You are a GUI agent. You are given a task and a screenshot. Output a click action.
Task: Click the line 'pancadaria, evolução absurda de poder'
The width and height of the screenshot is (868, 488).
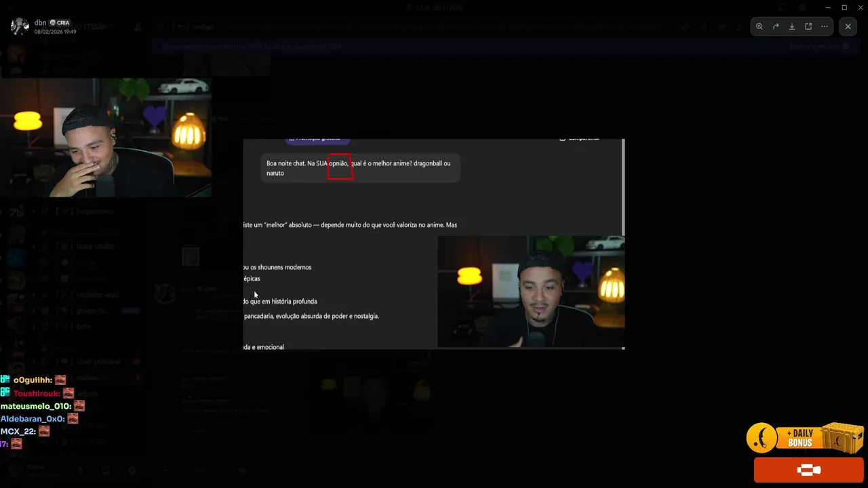click(311, 316)
